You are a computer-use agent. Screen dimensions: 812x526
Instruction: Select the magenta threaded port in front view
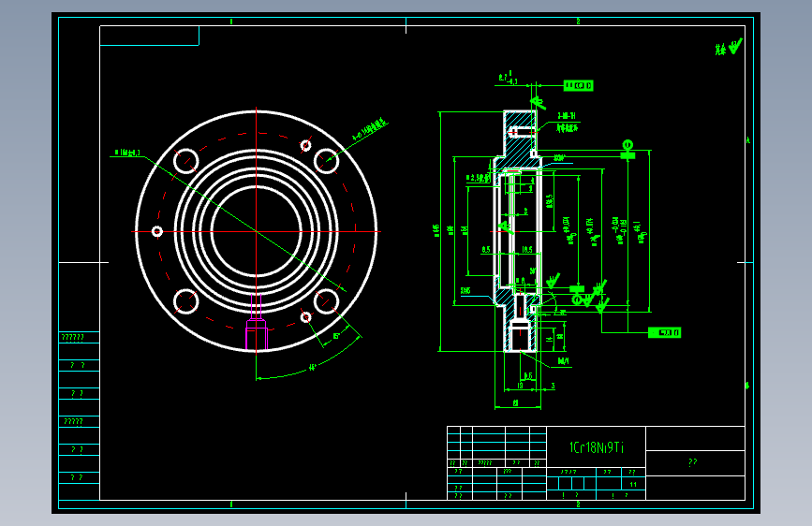click(x=257, y=324)
